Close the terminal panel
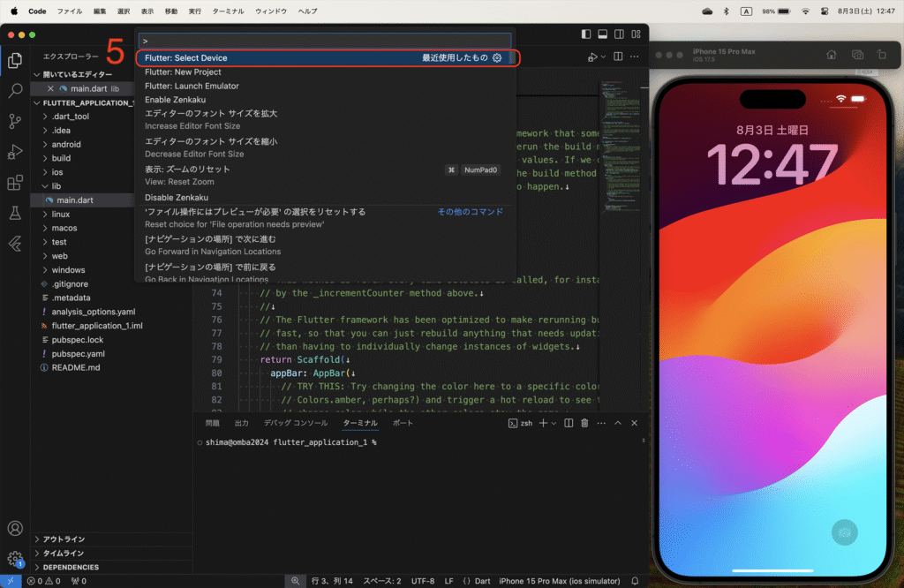The width and height of the screenshot is (904, 588). tap(634, 423)
